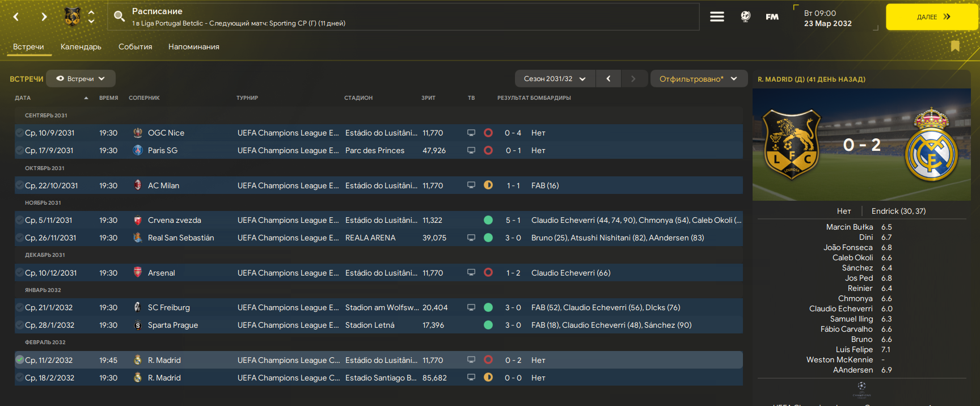The height and width of the screenshot is (406, 980).
Task: Switch to the Календарь tab
Action: pos(81,46)
